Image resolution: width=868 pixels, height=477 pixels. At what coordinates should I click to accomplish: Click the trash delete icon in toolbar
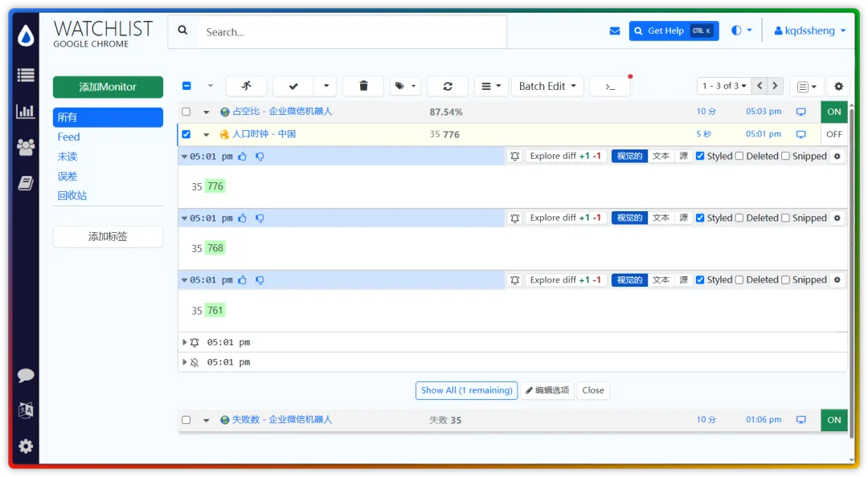(363, 86)
